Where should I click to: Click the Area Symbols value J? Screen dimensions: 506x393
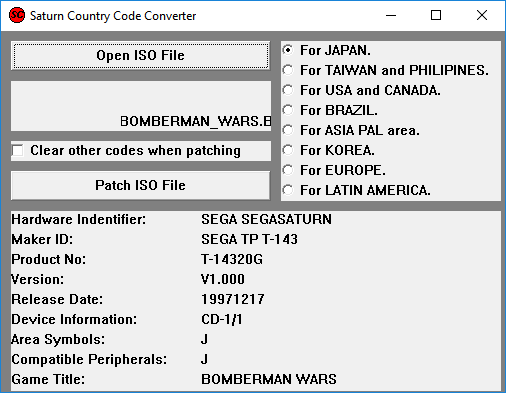(204, 339)
